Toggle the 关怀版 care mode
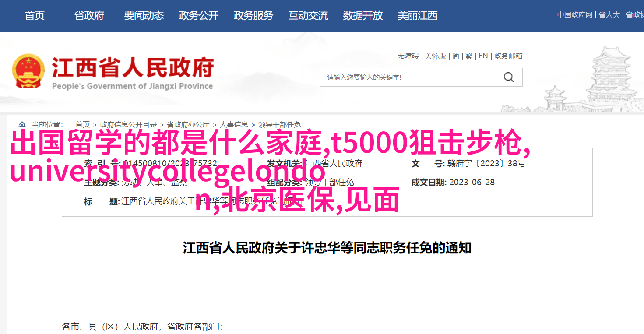 pyautogui.click(x=436, y=56)
